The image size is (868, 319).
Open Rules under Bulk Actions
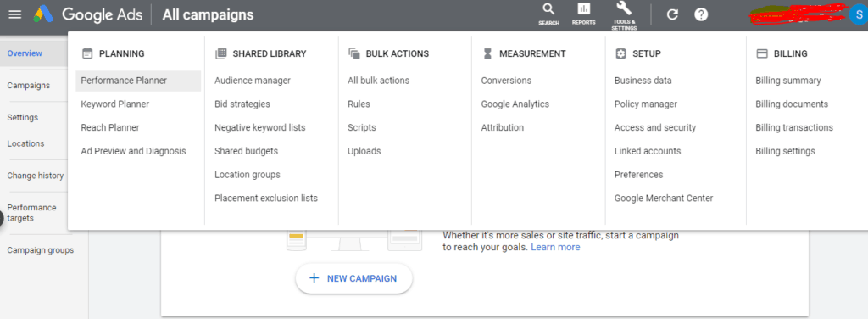[359, 104]
